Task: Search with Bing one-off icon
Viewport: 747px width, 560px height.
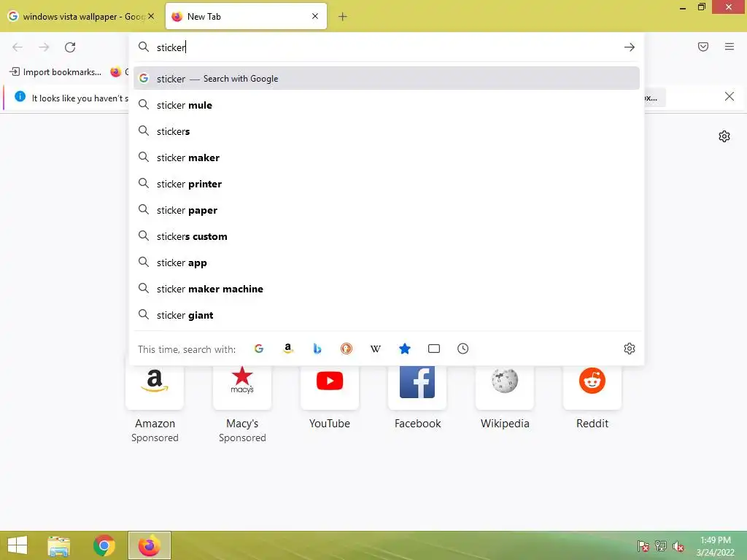Action: pyautogui.click(x=317, y=349)
